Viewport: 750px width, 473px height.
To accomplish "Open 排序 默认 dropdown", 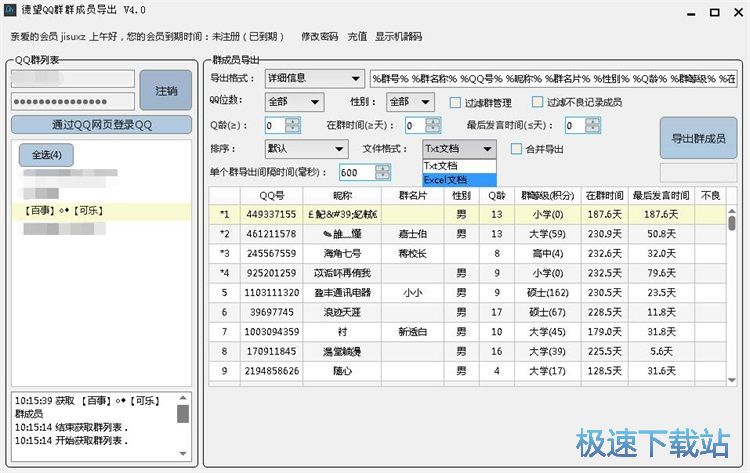I will pos(306,149).
